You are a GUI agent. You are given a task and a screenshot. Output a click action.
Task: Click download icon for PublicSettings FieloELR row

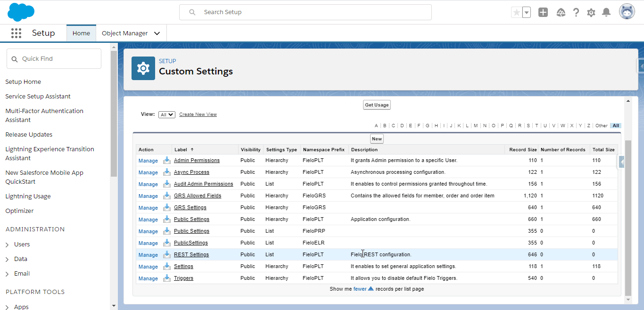tap(166, 243)
